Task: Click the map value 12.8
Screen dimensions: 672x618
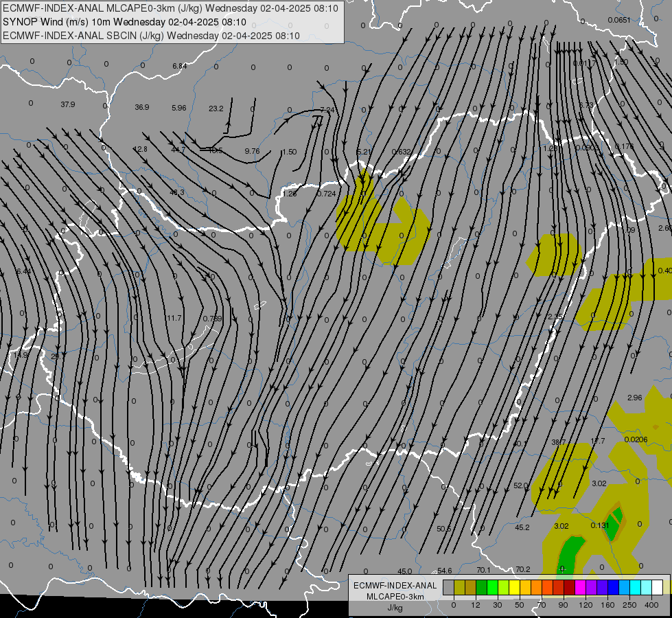Action: (x=140, y=149)
